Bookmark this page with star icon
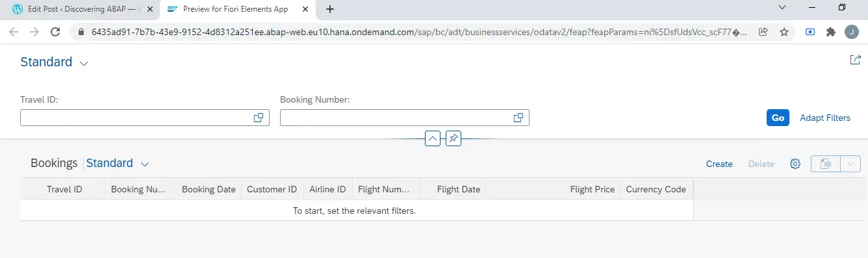 784,31
